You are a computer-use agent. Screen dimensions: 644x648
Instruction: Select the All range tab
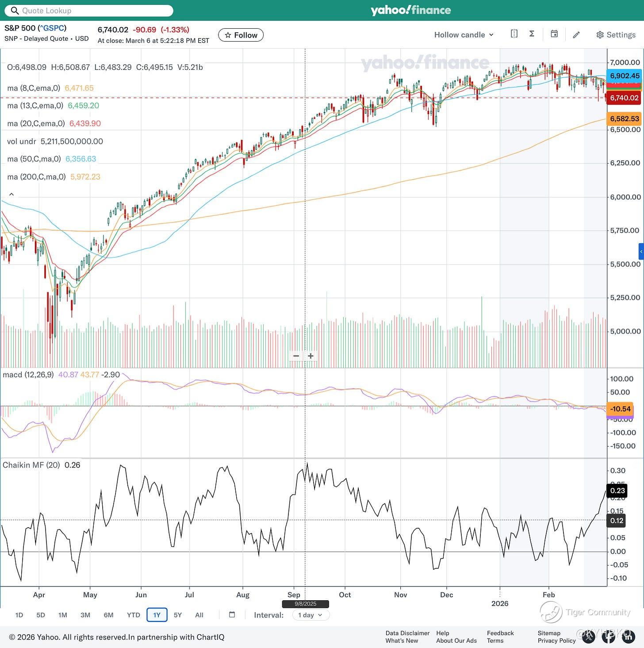pos(199,615)
